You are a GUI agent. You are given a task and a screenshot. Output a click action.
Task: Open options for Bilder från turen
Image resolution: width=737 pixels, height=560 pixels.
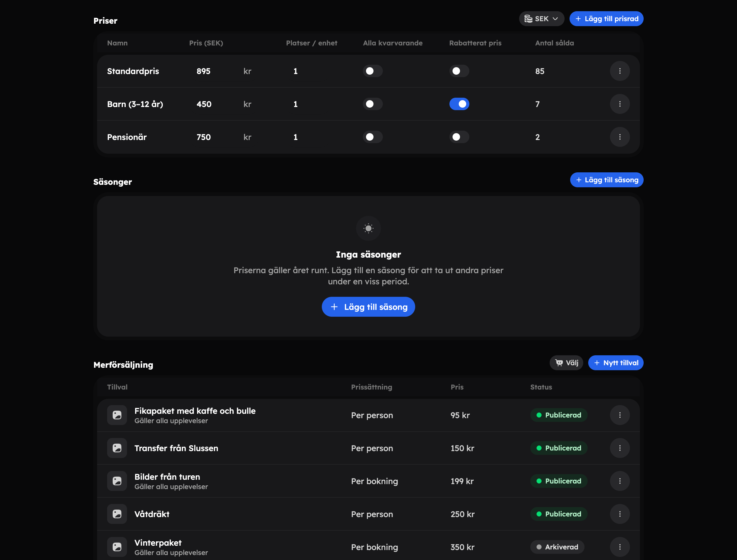(x=620, y=481)
